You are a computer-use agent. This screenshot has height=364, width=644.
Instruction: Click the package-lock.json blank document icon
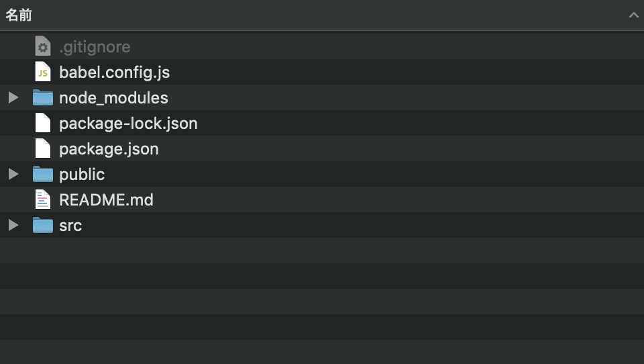coord(43,123)
